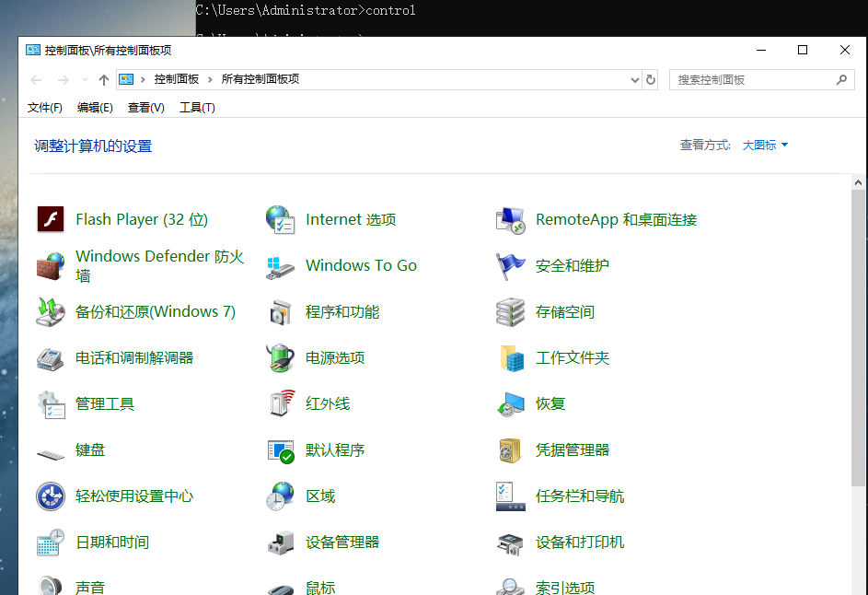
Task: Click the forward navigation arrow
Action: (64, 80)
